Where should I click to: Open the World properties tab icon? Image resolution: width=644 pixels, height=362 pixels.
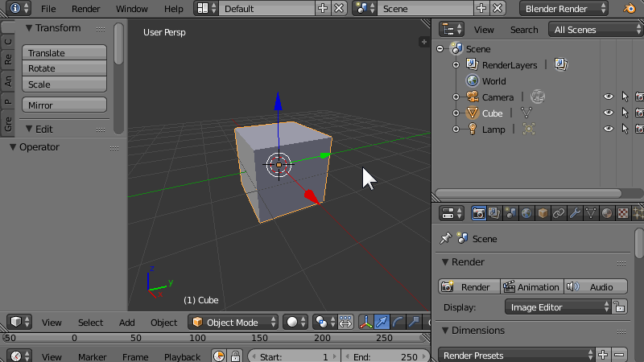click(x=526, y=213)
